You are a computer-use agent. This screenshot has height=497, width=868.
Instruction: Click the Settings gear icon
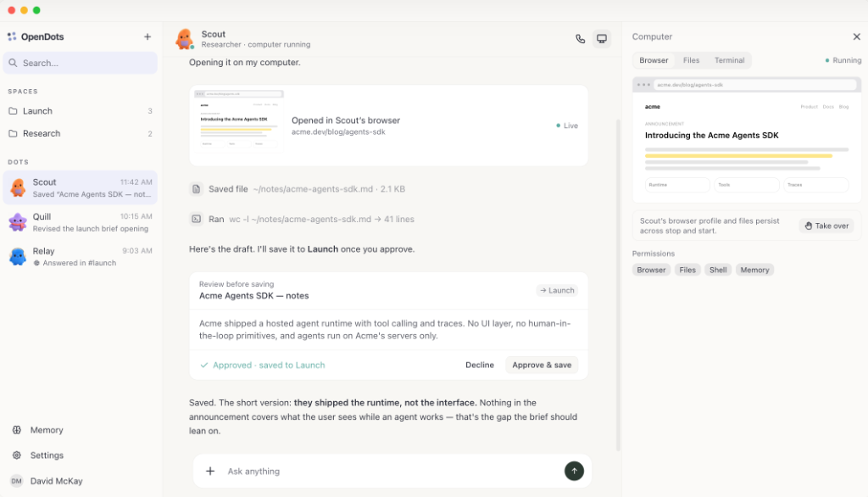click(17, 455)
